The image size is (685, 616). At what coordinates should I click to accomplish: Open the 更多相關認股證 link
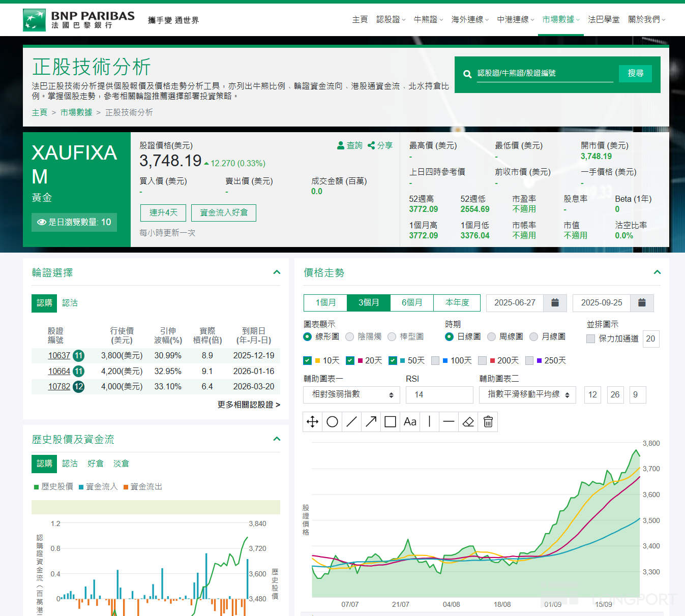pyautogui.click(x=249, y=405)
